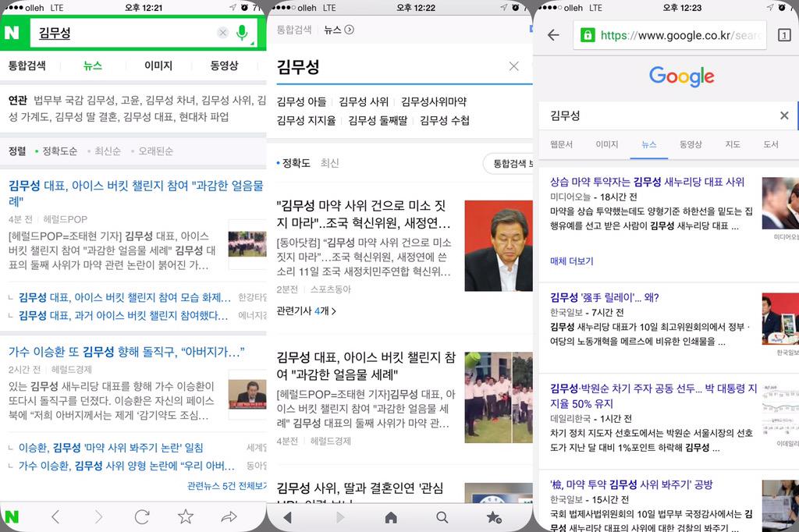This screenshot has height=532, width=799.
Task: Select 최신 sort option in Daum
Action: coord(330,163)
